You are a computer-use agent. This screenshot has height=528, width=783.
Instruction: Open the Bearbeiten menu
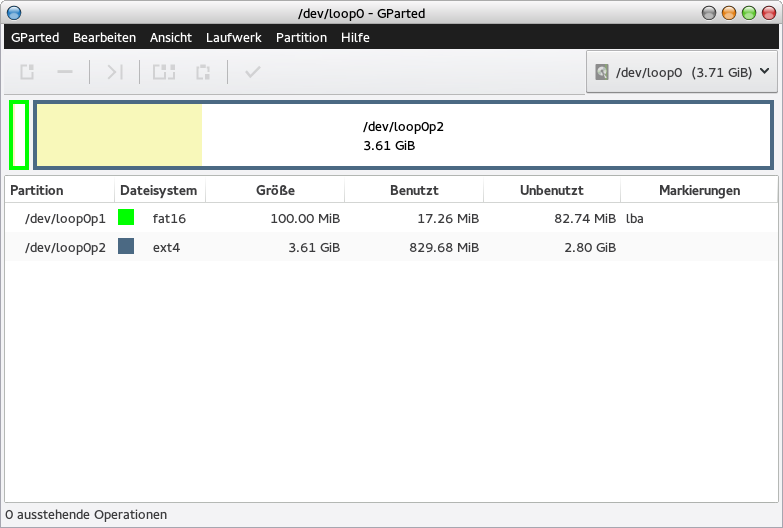(104, 37)
